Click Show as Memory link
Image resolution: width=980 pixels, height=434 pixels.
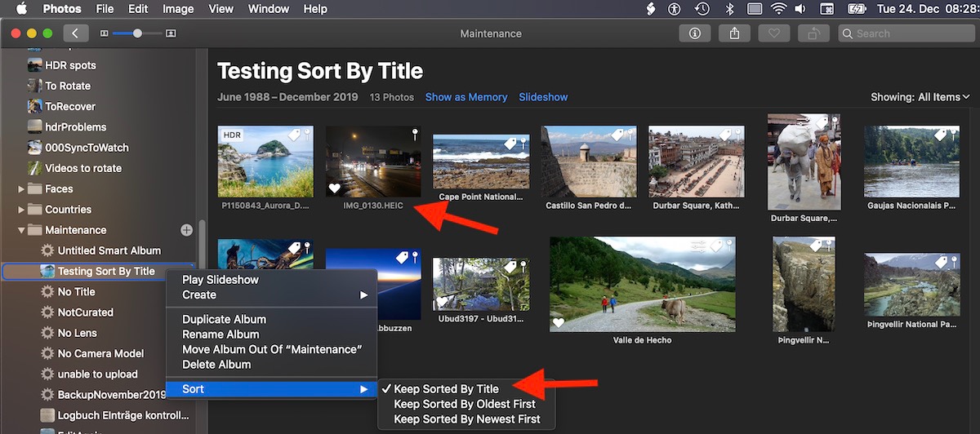click(466, 97)
